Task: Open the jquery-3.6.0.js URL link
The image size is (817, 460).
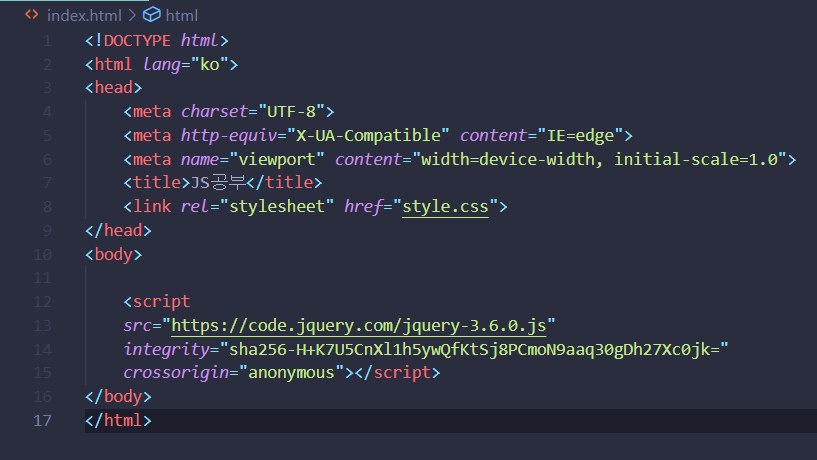Action: 358,326
